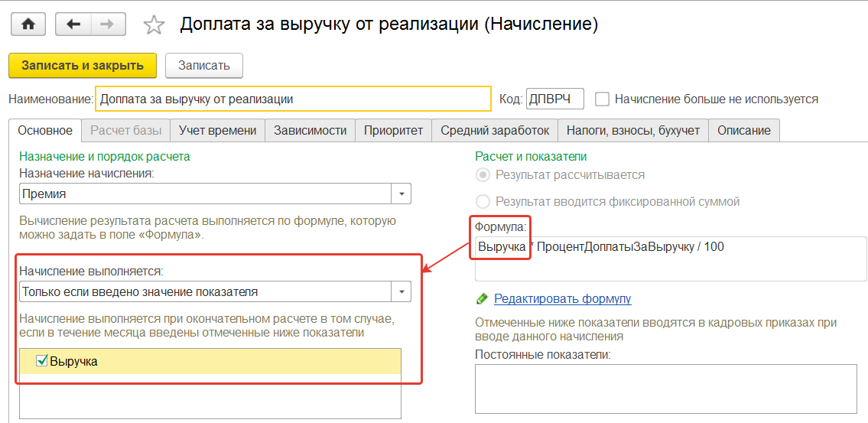868x423 pixels.
Task: Click the Home icon button
Action: pos(28,24)
